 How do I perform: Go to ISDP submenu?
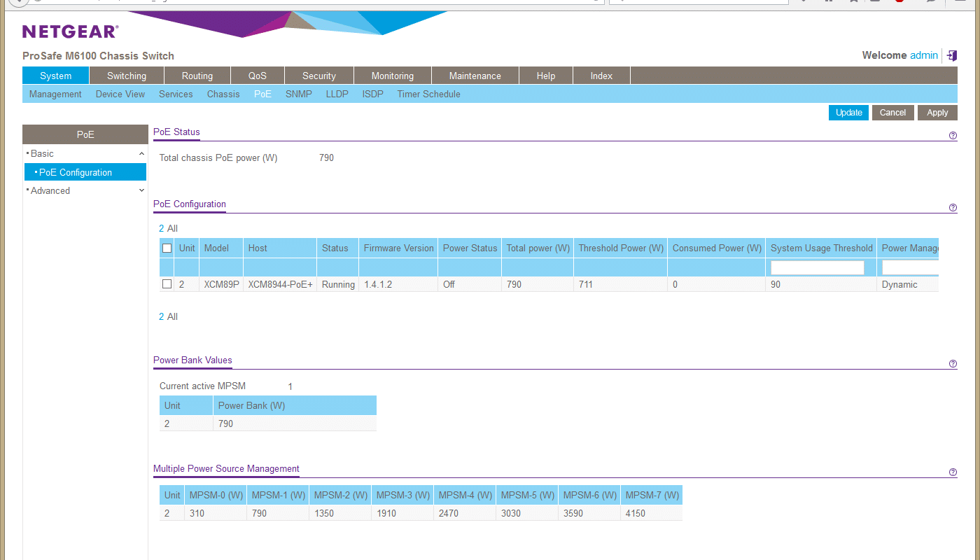tap(373, 94)
